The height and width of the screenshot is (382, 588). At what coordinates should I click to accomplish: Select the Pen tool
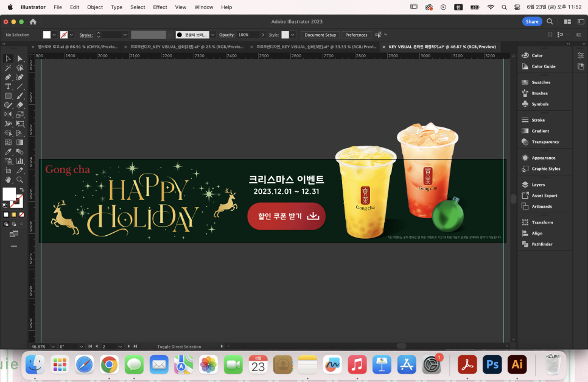[8, 77]
